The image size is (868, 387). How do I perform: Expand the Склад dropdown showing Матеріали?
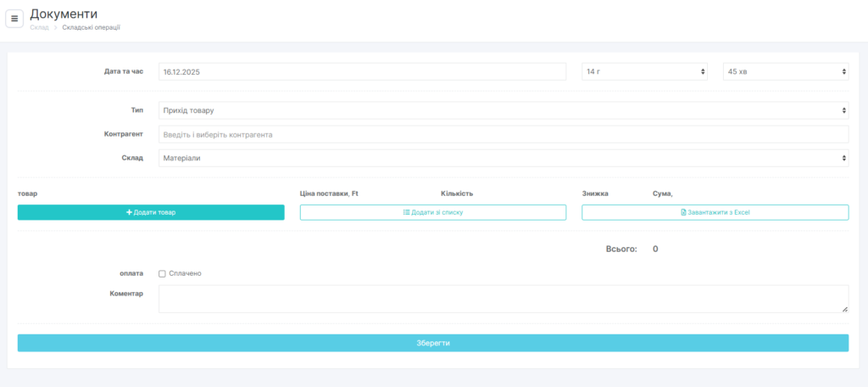pyautogui.click(x=503, y=158)
